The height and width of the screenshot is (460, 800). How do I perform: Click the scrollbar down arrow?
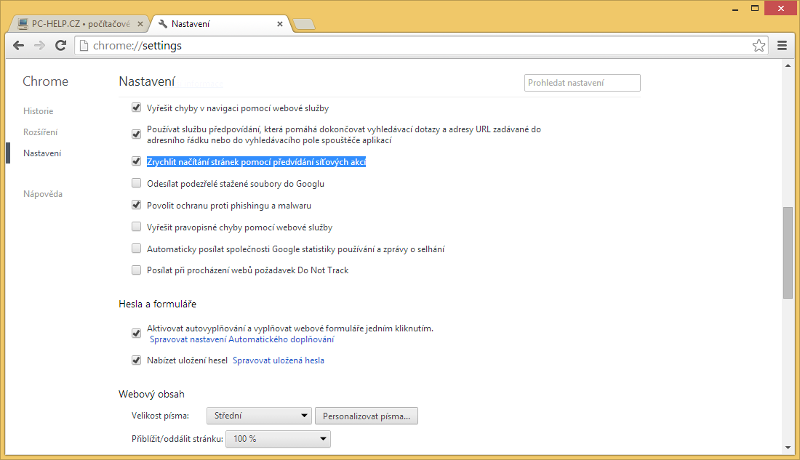(x=788, y=448)
